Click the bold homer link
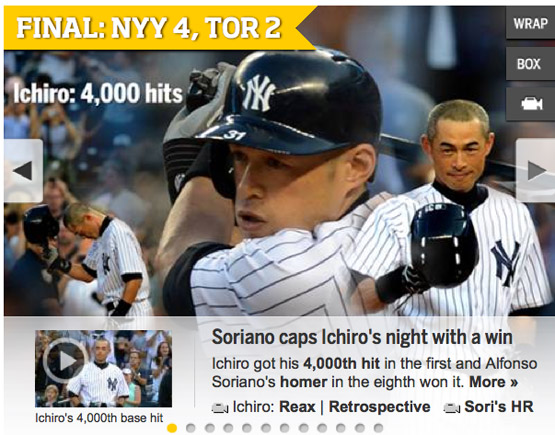 304,382
